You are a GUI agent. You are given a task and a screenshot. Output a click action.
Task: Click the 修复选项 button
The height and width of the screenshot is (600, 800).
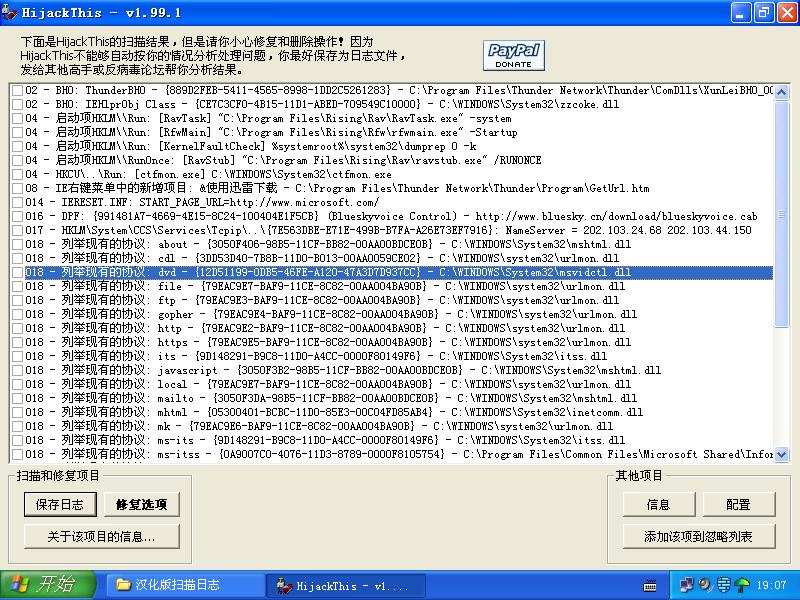click(141, 505)
